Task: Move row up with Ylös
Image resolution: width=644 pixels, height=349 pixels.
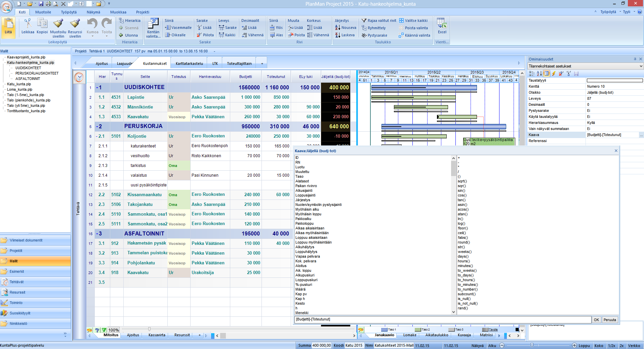Action: [x=276, y=28]
